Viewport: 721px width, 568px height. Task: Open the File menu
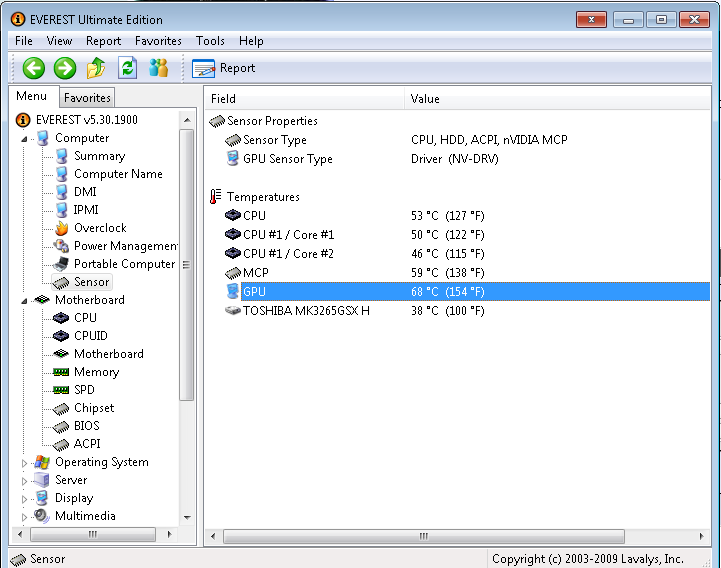pyautogui.click(x=23, y=41)
